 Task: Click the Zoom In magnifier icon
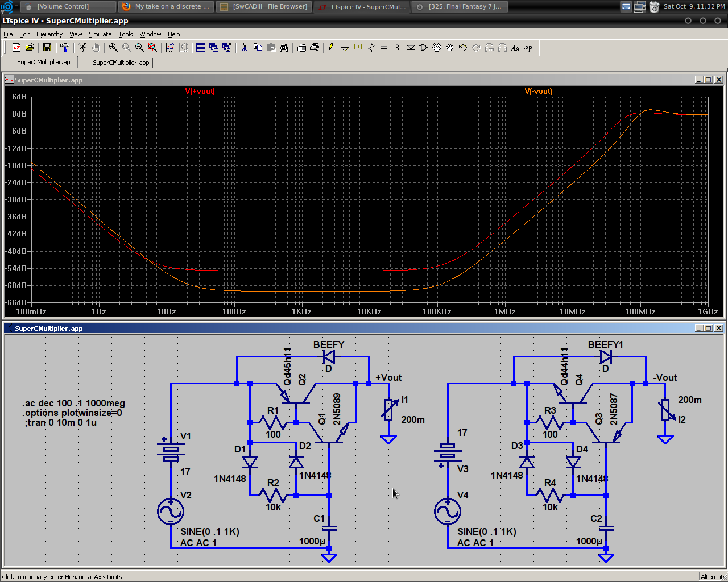click(x=113, y=48)
